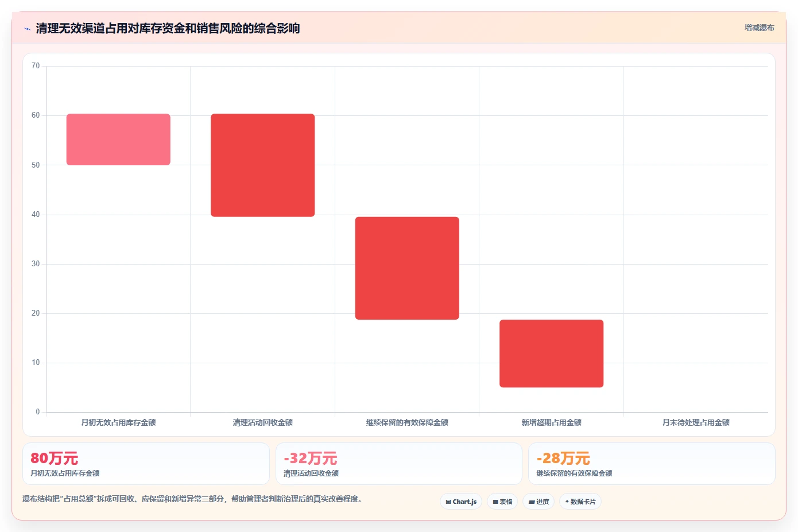798x532 pixels.
Task: Click the chart title 清理无效渠道占用对库存资金和销售风险的综合影响
Action: pos(168,28)
